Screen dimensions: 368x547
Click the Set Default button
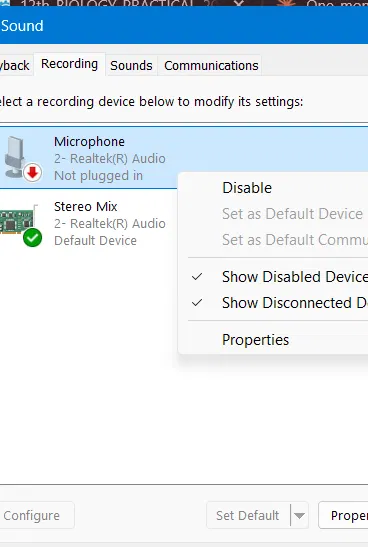248,515
